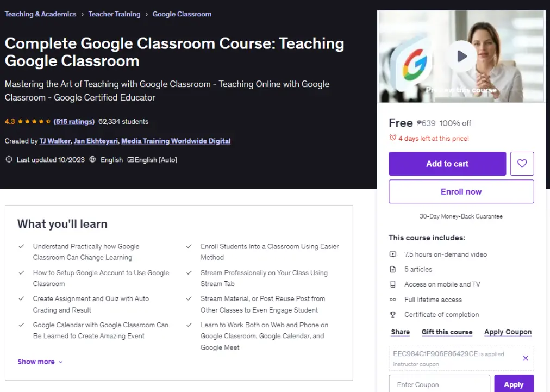Screen dimensions: 550x392
Task: Remove the applied coupon with X icon
Action: click(525, 358)
